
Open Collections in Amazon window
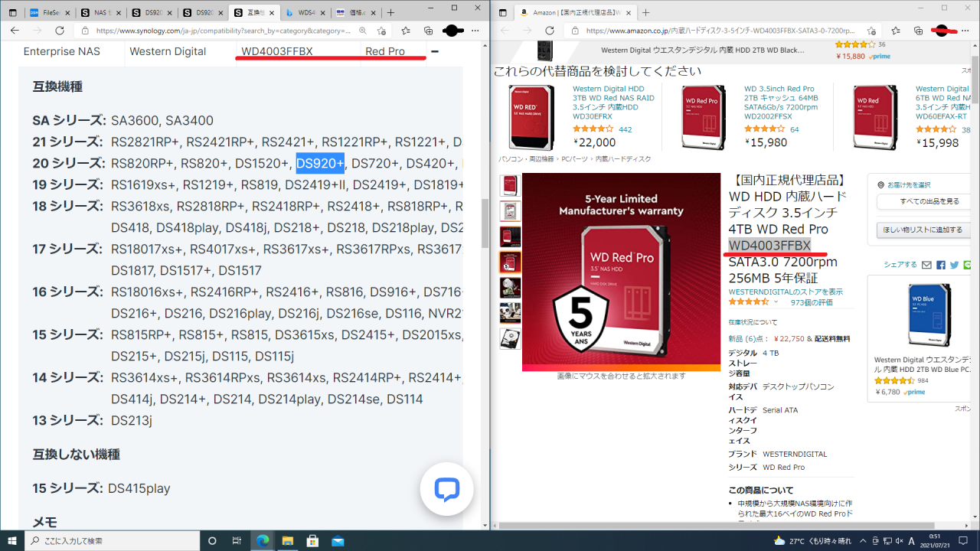[919, 31]
